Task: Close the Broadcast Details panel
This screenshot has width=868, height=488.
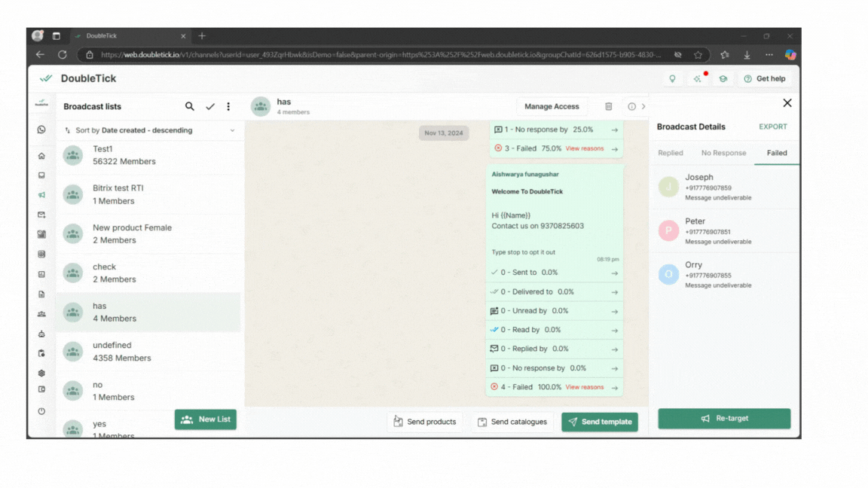Action: 787,103
